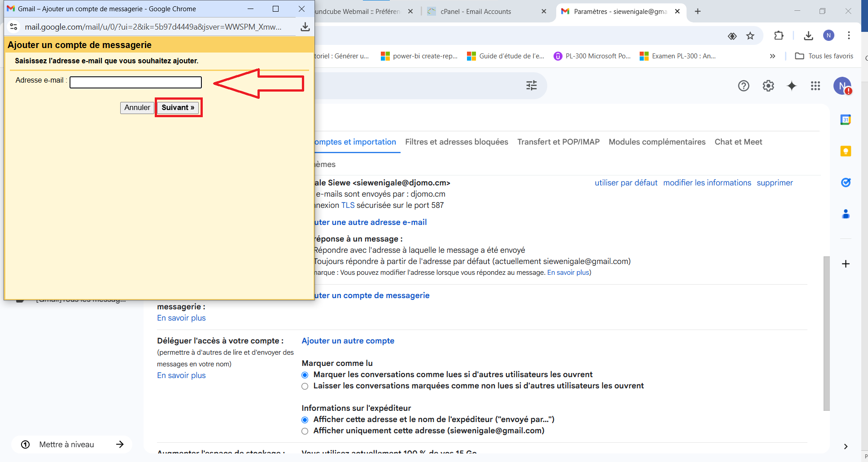
Task: Open Gmail settings gear icon
Action: [x=768, y=86]
